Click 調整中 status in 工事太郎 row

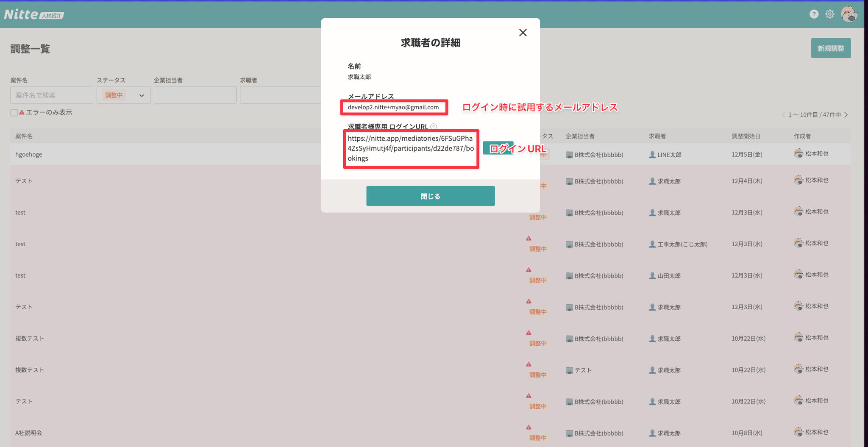538,249
